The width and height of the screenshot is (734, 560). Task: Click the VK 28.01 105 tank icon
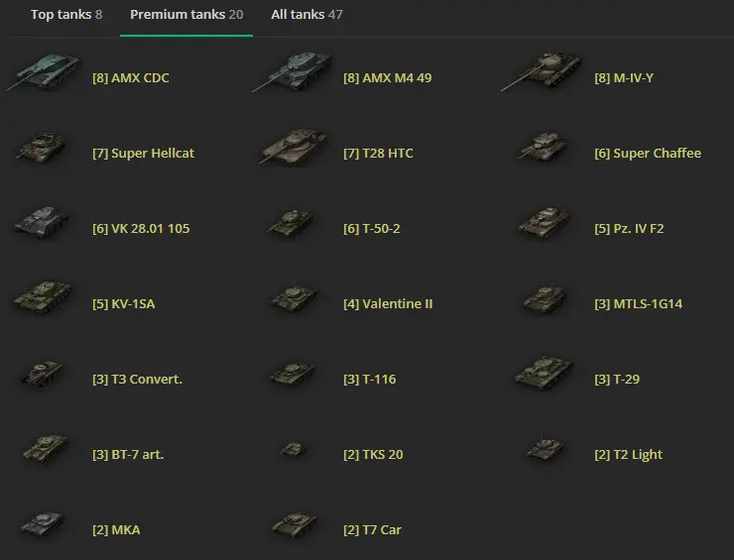pos(42,225)
